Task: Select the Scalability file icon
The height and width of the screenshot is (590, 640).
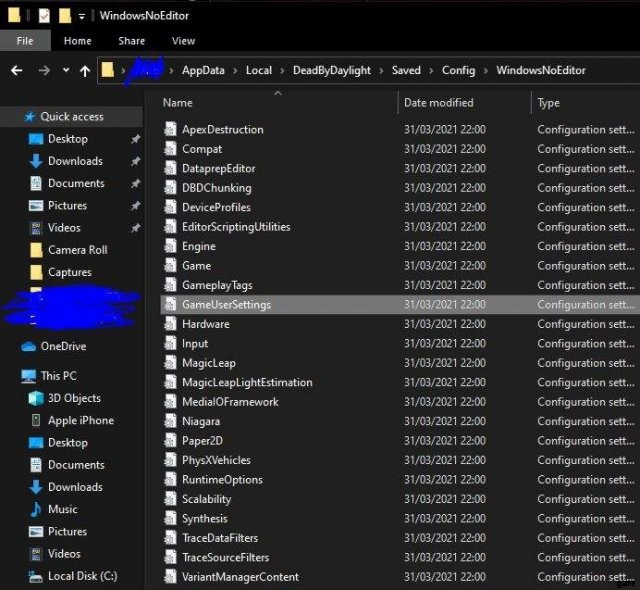Action: pos(170,499)
